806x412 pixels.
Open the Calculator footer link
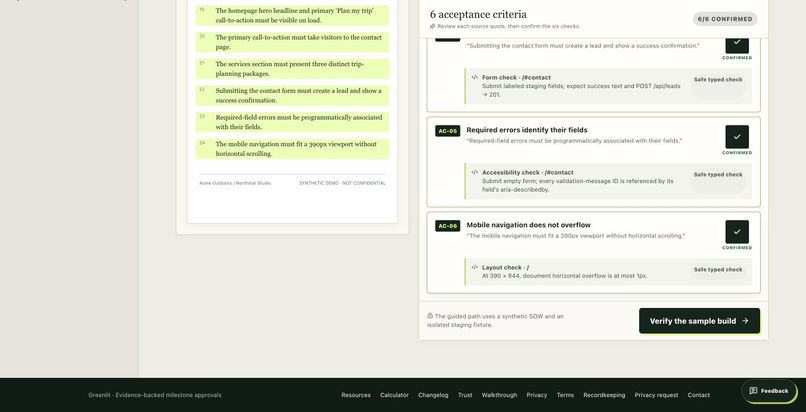394,395
